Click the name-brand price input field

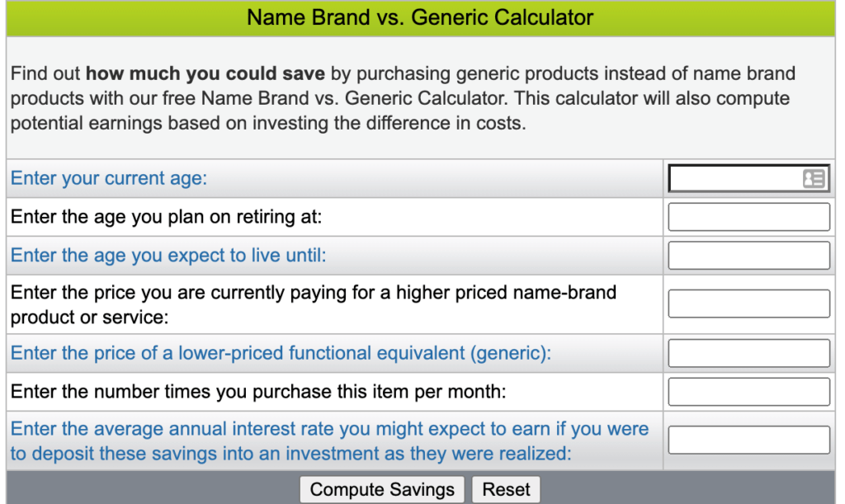[x=748, y=303]
